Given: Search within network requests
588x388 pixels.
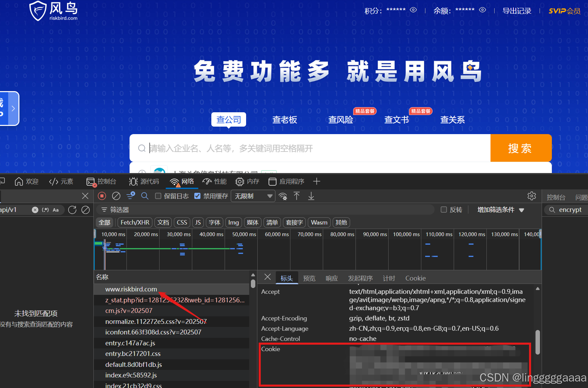Looking at the screenshot, I should pyautogui.click(x=145, y=196).
